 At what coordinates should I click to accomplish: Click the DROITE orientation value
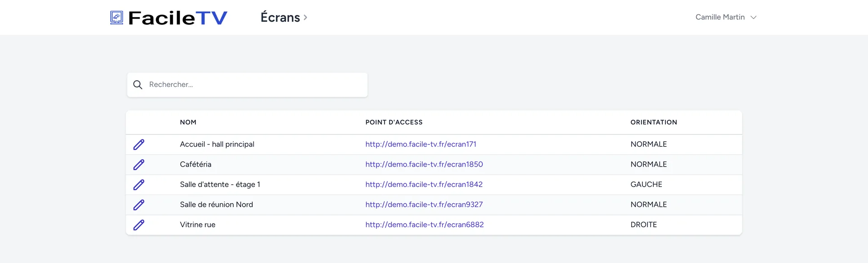pyautogui.click(x=644, y=225)
